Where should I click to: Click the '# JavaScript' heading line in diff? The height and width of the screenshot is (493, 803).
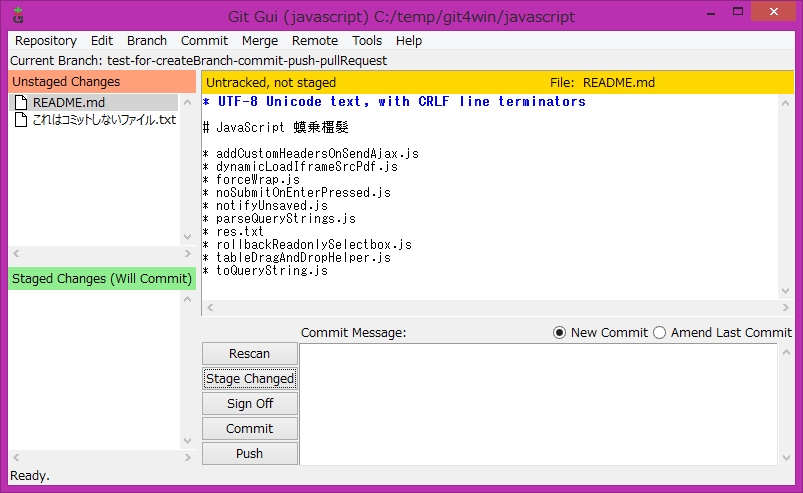tap(276, 127)
